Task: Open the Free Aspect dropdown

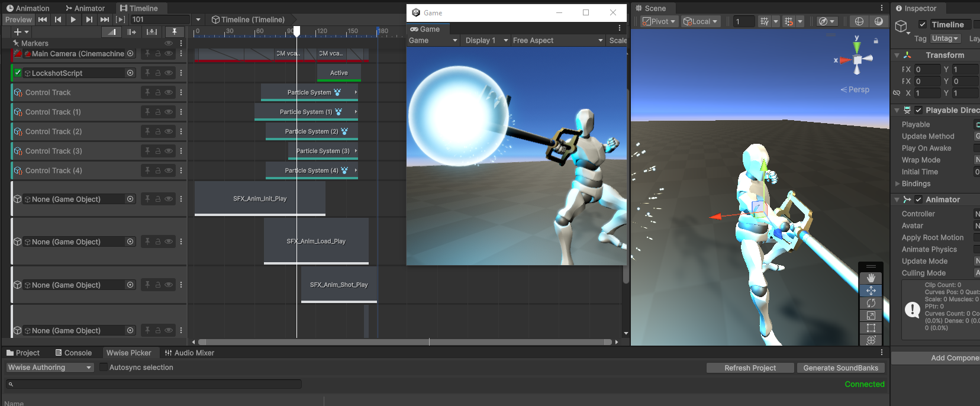Action: [x=557, y=40]
